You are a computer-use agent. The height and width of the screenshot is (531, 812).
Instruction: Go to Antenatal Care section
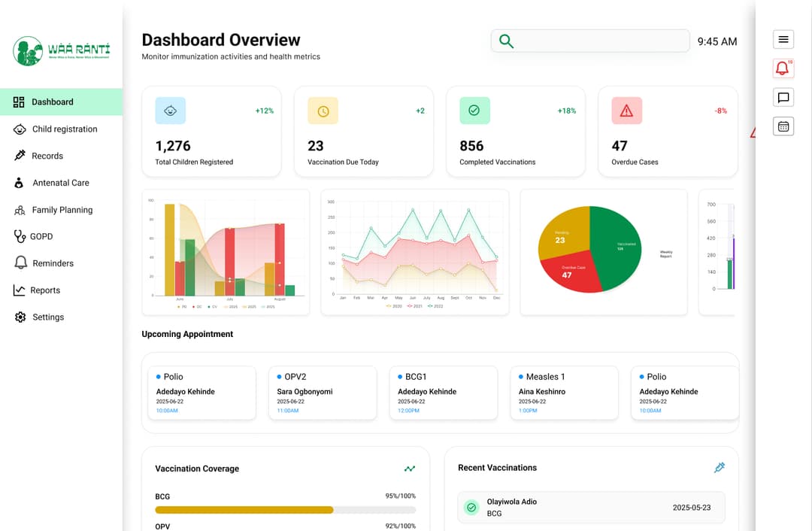pyautogui.click(x=60, y=183)
